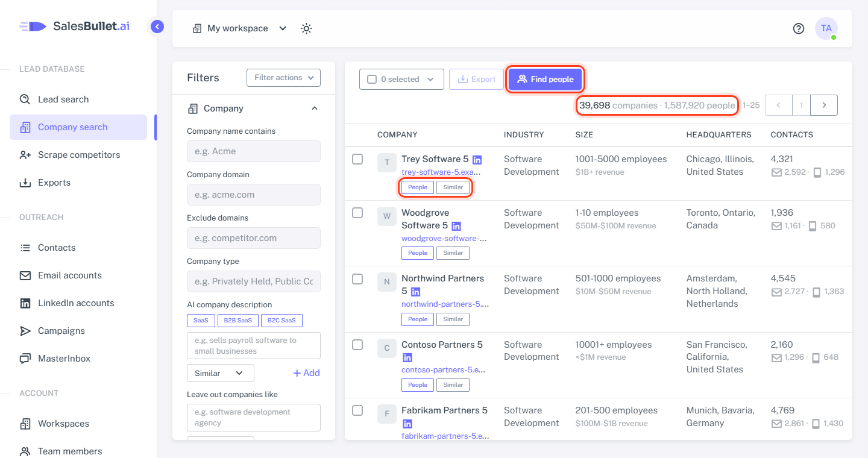Check the select-all checkbox in '0 selected'

[372, 80]
